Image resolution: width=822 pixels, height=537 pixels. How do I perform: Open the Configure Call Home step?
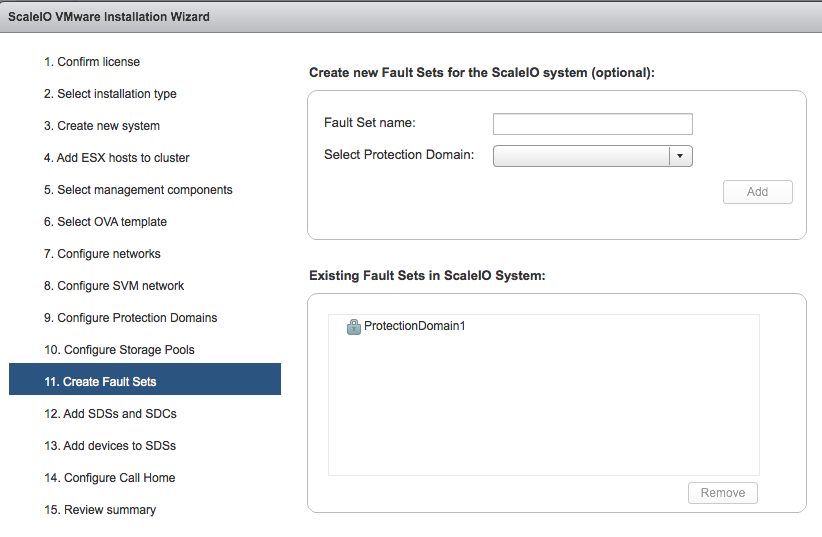coord(110,478)
